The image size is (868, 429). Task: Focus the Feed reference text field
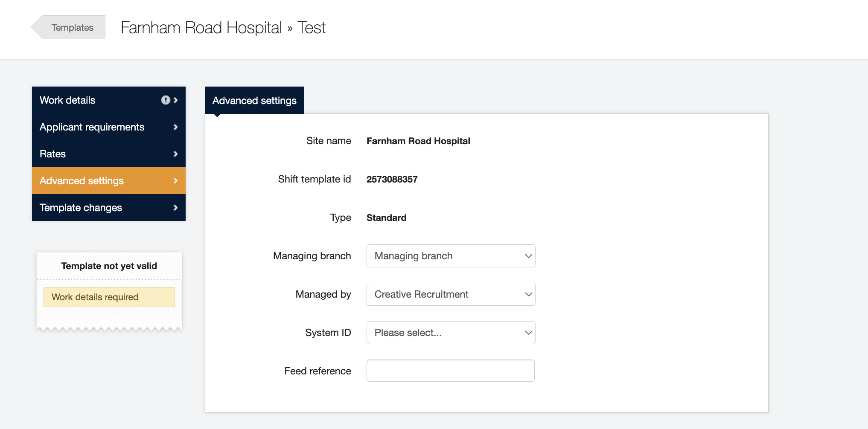(450, 371)
